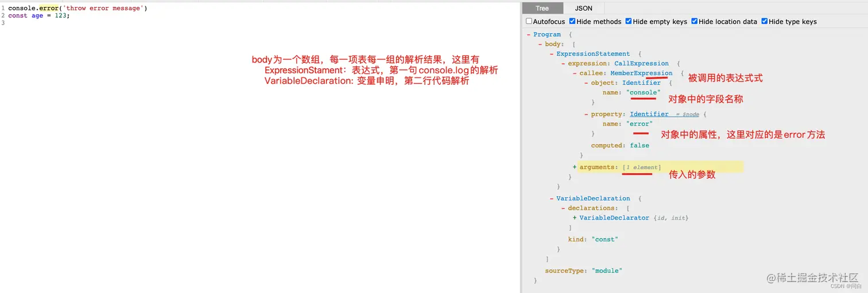
Task: Click the ExpressionStatement label
Action: (x=593, y=54)
